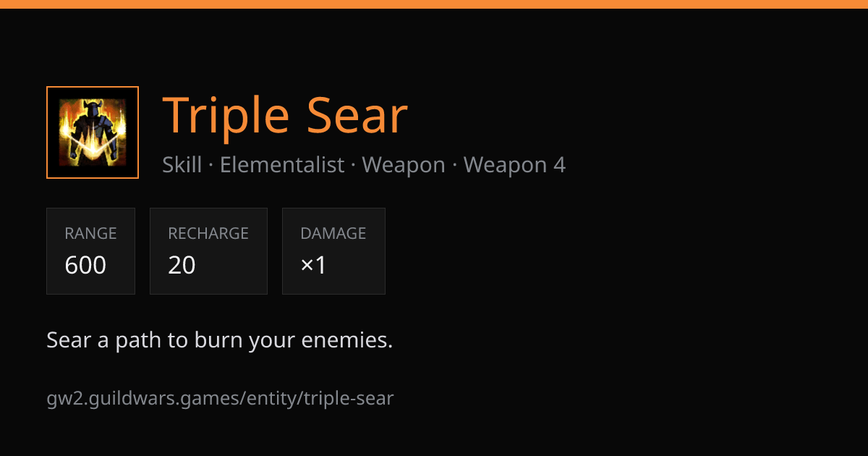Click the DAMAGE stat label
Screen dimensions: 868x456
point(333,234)
